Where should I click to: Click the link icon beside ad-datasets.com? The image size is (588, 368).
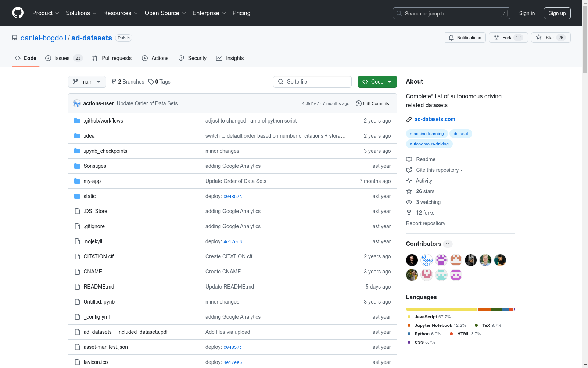(x=409, y=119)
